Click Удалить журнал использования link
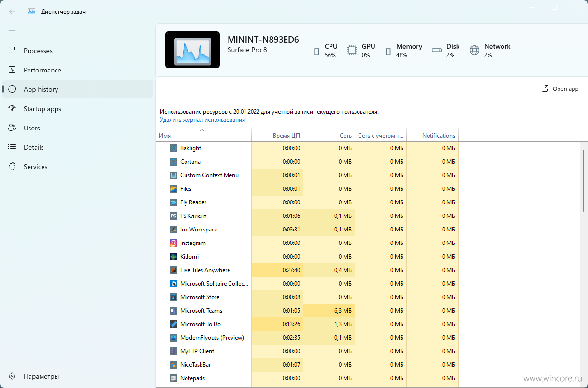 202,120
